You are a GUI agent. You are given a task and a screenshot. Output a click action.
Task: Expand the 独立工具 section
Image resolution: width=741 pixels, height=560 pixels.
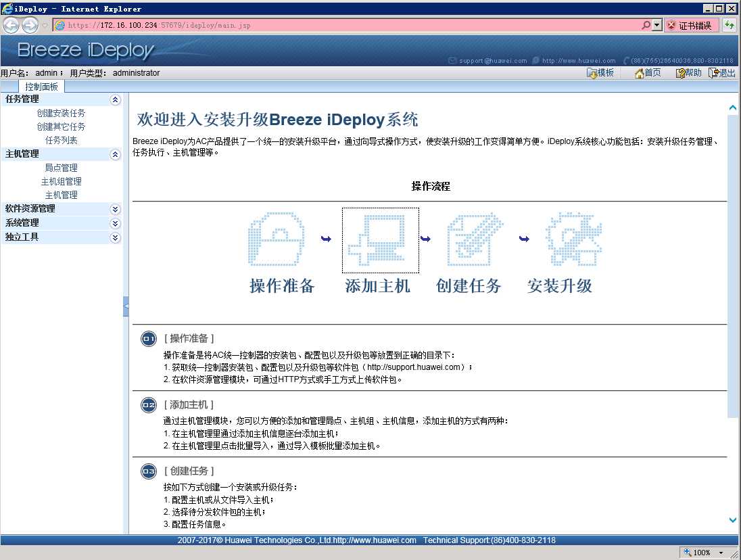(x=115, y=237)
